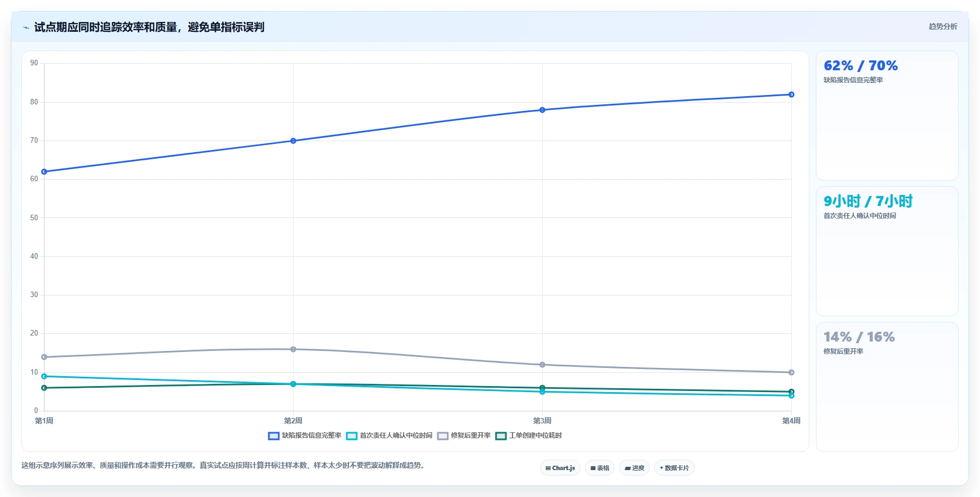The height and width of the screenshot is (497, 980).
Task: Click the 表格 tag button
Action: 600,468
